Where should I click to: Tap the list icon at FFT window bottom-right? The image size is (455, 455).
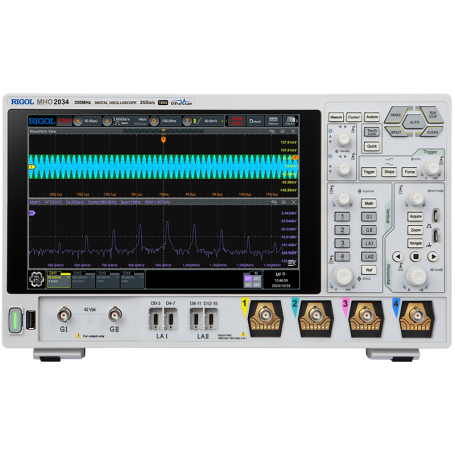point(292,263)
